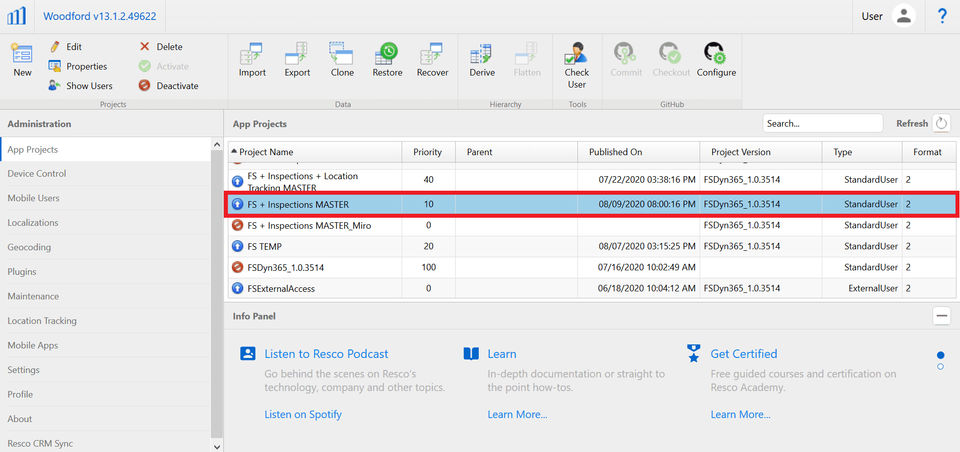
Task: Open Localizations section
Action: coord(105,223)
